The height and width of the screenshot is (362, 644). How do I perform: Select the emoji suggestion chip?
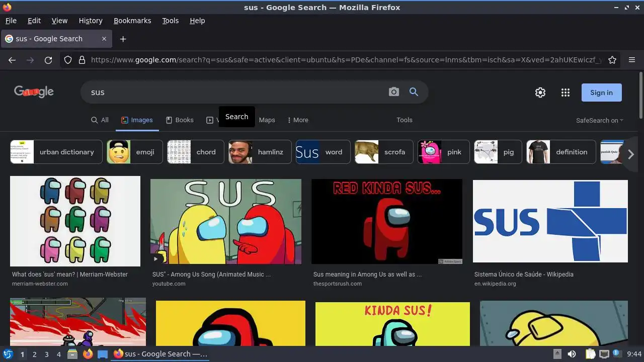click(x=135, y=152)
